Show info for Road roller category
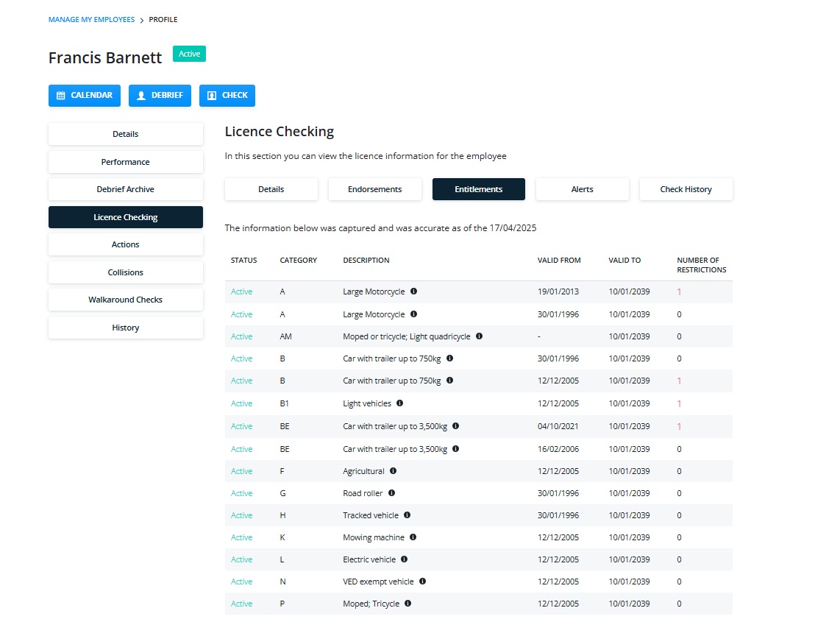 (391, 492)
